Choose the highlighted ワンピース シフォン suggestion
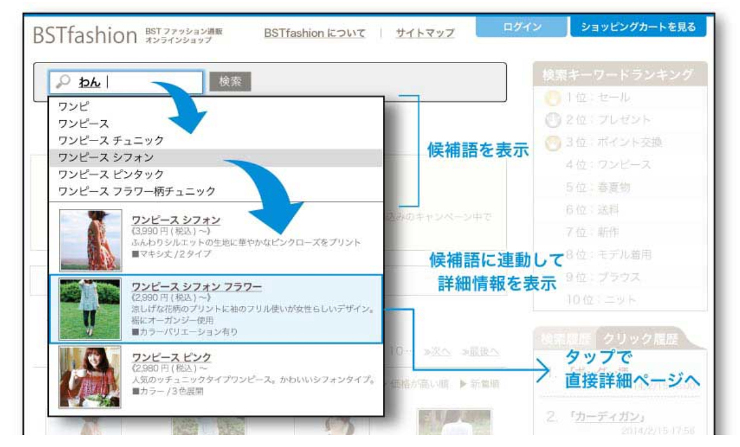The image size is (740, 447). click(105, 158)
